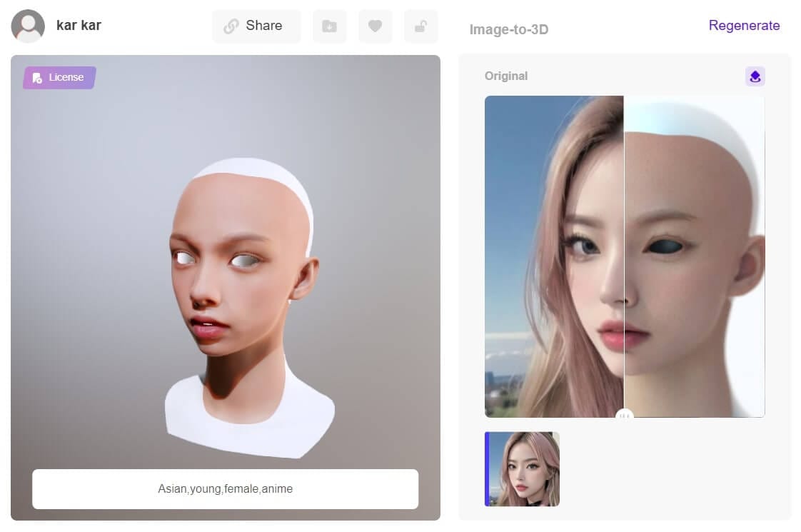Viewport: 801px width, 532px height.
Task: Select the Image-to-3D heading
Action: pos(508,29)
